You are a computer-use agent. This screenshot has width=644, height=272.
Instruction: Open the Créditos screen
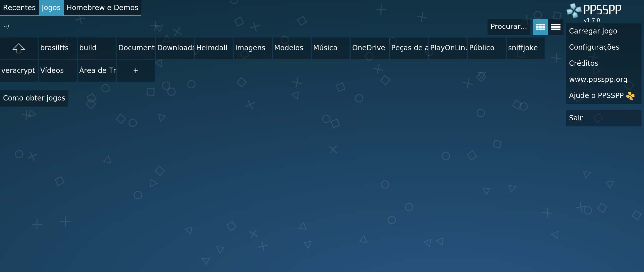coord(603,63)
